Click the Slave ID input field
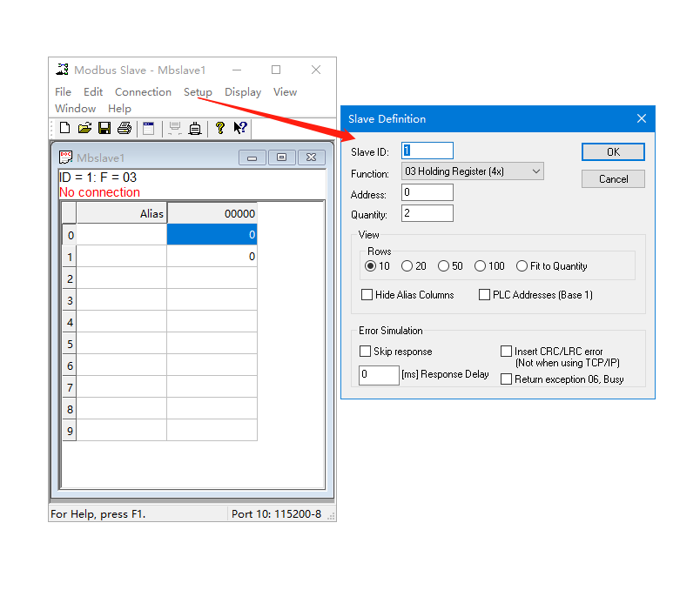700x610 pixels. (427, 151)
